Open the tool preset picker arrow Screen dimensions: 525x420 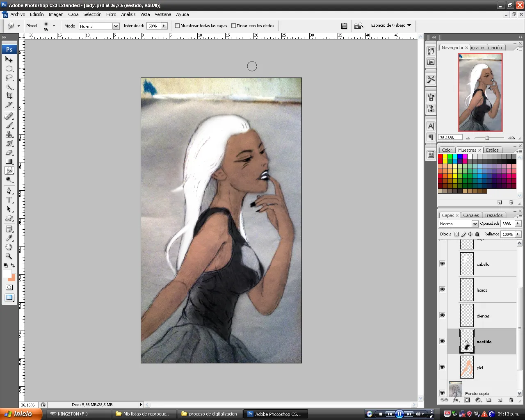(x=18, y=26)
